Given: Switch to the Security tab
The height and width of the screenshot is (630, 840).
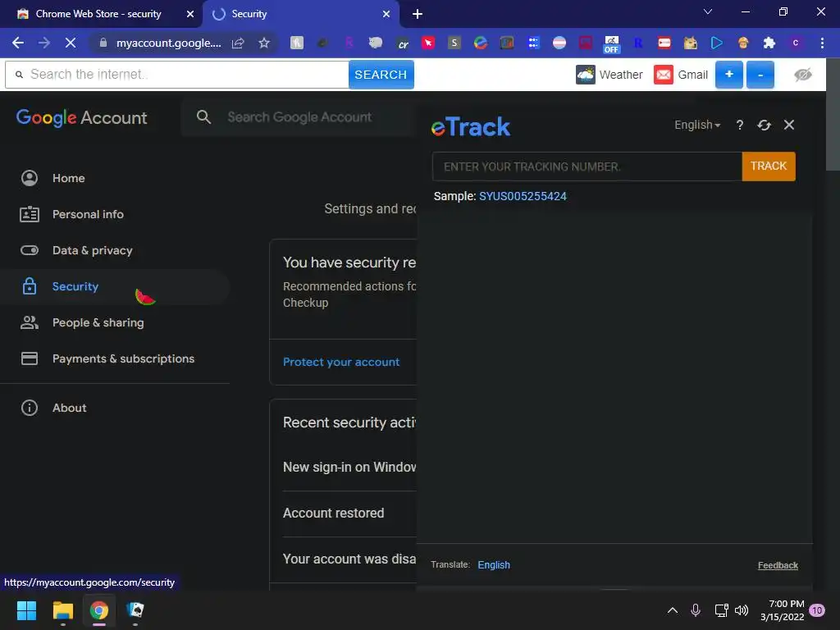Looking at the screenshot, I should click(x=300, y=14).
